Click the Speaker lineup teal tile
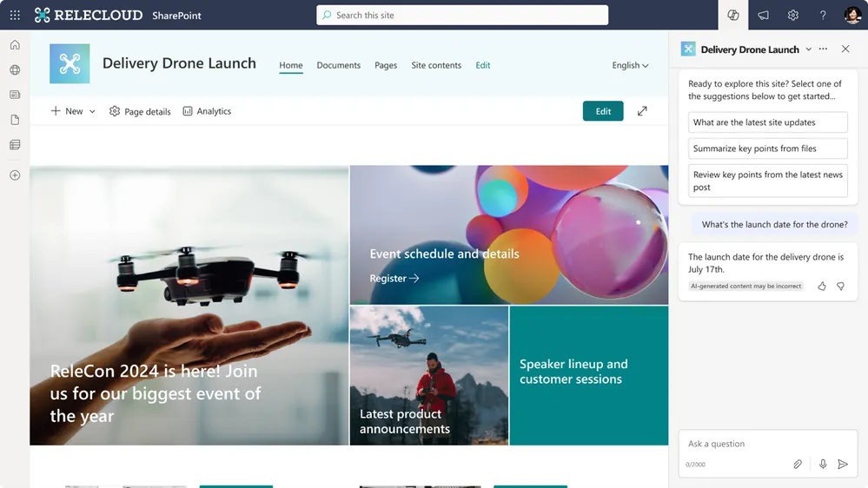868x488 pixels. 589,376
